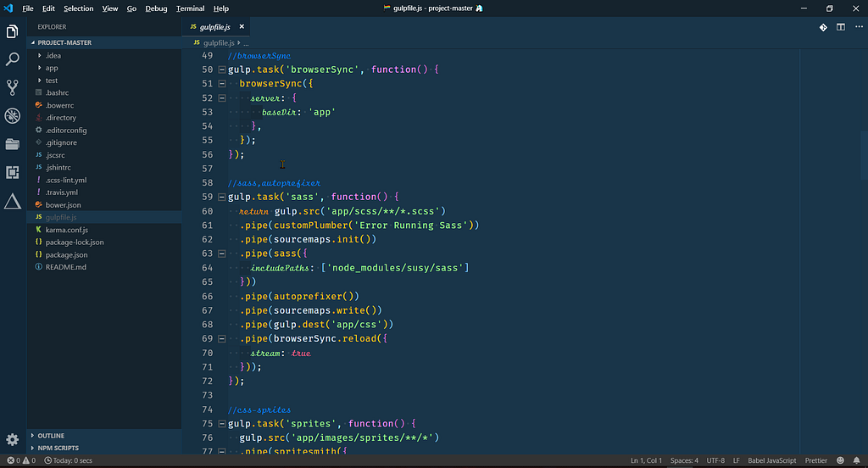Open package-lock.json file

click(104, 242)
